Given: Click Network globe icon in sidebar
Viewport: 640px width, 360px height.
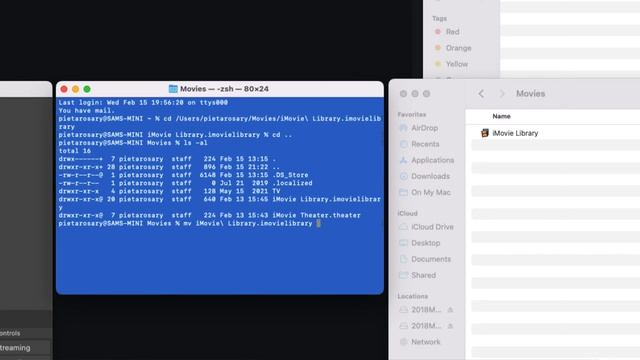Looking at the screenshot, I should click(403, 342).
